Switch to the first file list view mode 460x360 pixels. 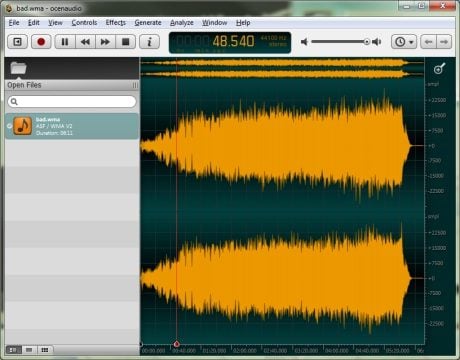pos(13,350)
